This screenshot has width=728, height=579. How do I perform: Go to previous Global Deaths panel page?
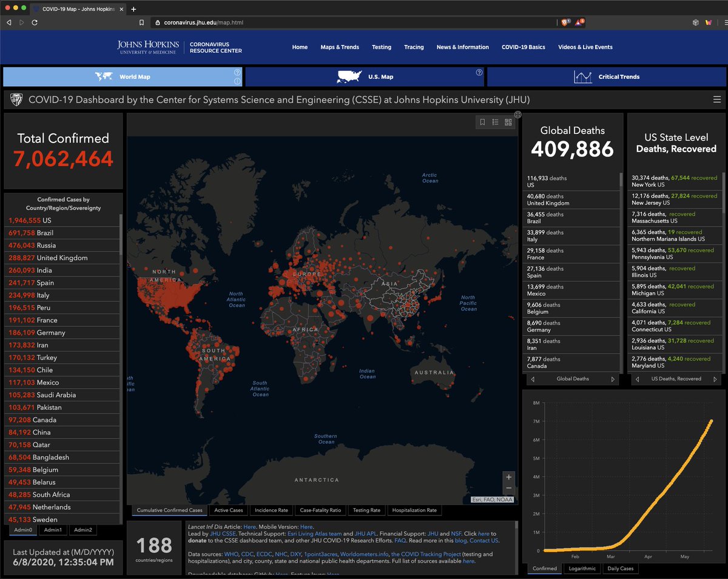tap(532, 379)
